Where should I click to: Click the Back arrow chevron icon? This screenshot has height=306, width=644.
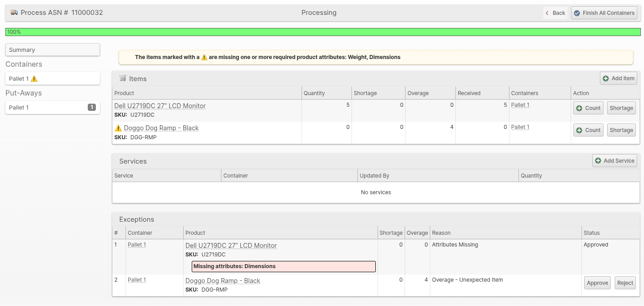(x=547, y=13)
